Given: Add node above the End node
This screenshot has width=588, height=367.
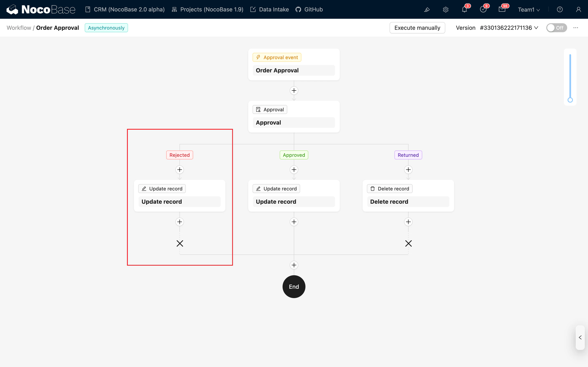Looking at the screenshot, I should tap(294, 265).
